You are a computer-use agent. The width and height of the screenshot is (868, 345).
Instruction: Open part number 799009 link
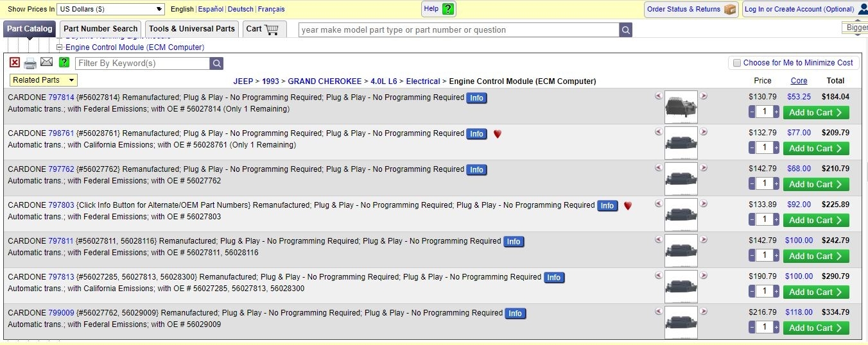pyautogui.click(x=61, y=313)
